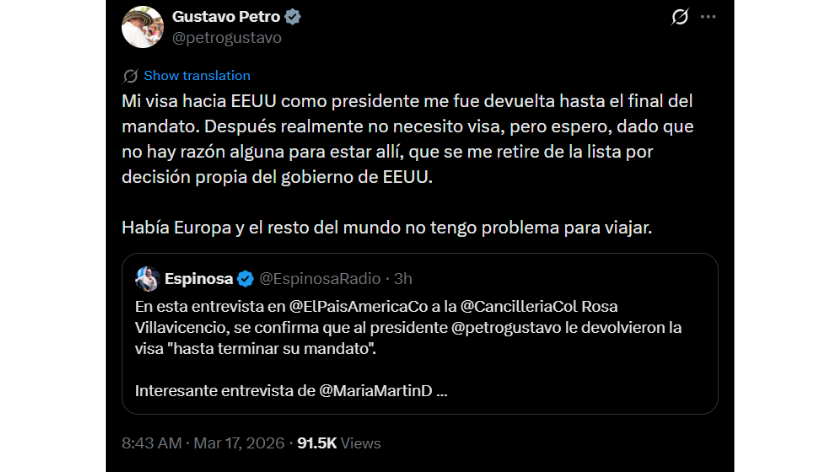Viewport: 840px width, 472px height.
Task: Click the Grok icon at top right
Action: pyautogui.click(x=679, y=17)
